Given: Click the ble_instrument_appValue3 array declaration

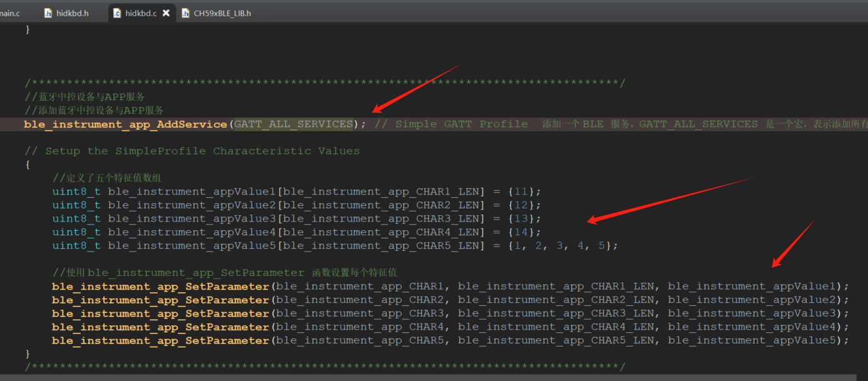Looking at the screenshot, I should [297, 218].
